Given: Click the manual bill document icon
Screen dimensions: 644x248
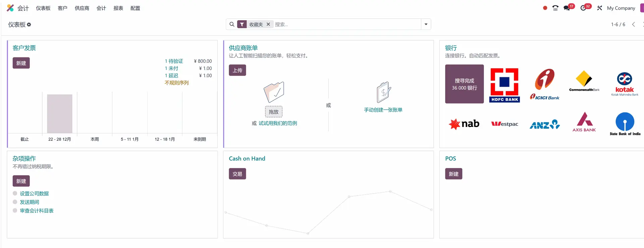Looking at the screenshot, I should tap(383, 92).
